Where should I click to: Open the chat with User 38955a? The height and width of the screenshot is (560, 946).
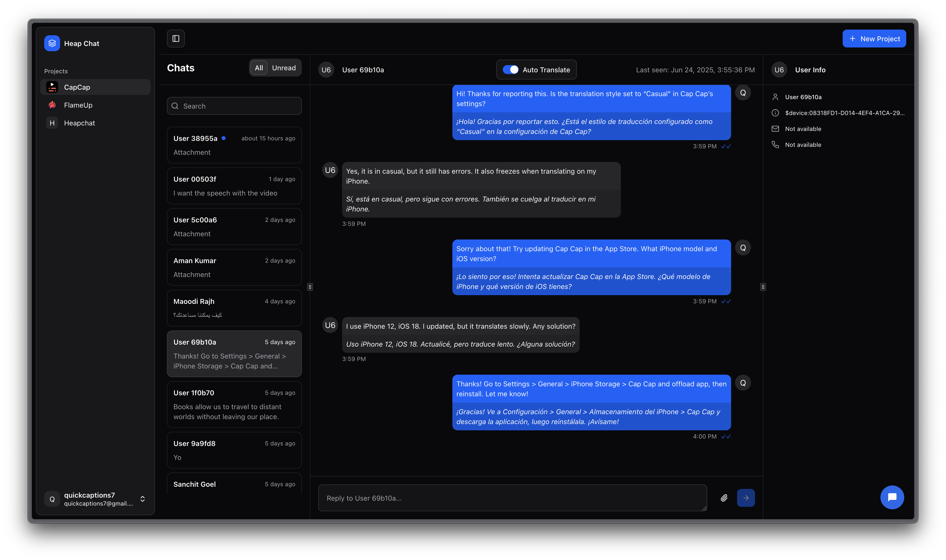pyautogui.click(x=234, y=145)
